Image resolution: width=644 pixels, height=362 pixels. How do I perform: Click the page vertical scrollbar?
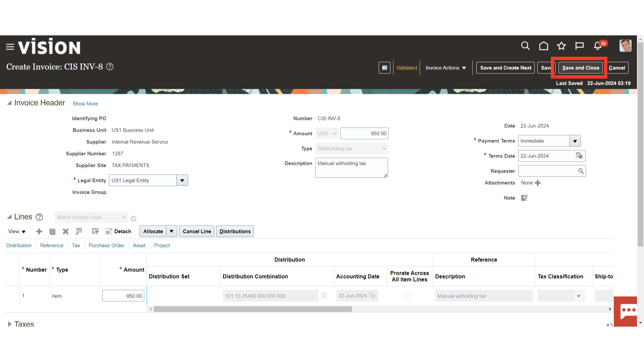click(x=640, y=144)
